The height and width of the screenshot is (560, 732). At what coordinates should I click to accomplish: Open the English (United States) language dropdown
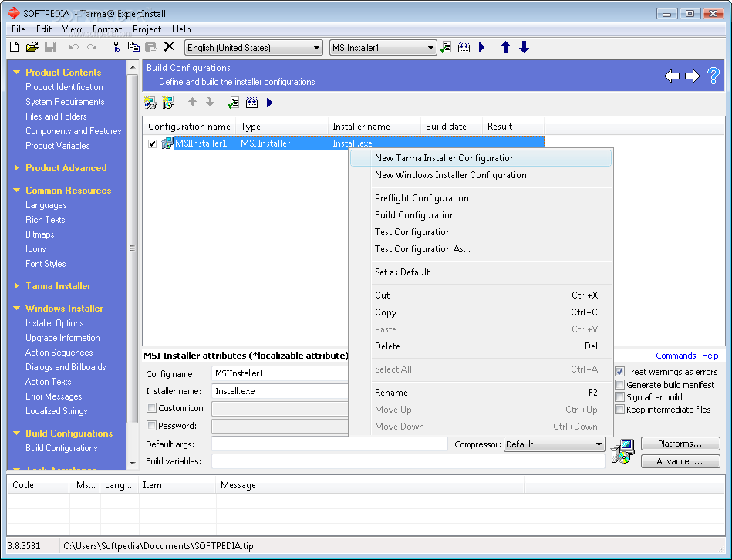click(315, 47)
